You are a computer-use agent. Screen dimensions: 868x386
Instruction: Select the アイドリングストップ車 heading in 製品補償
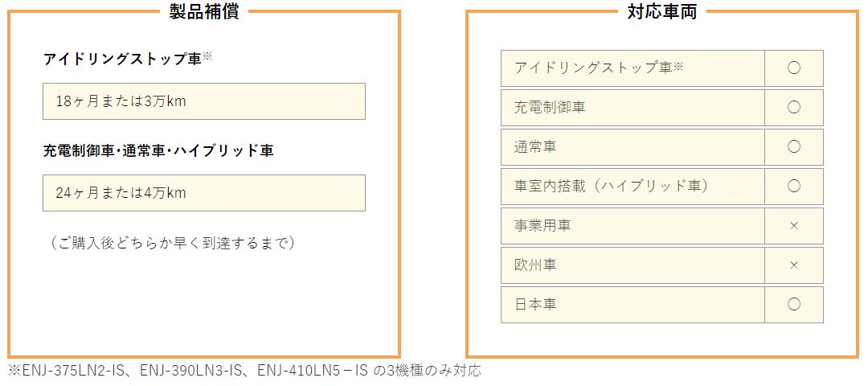tap(128, 59)
